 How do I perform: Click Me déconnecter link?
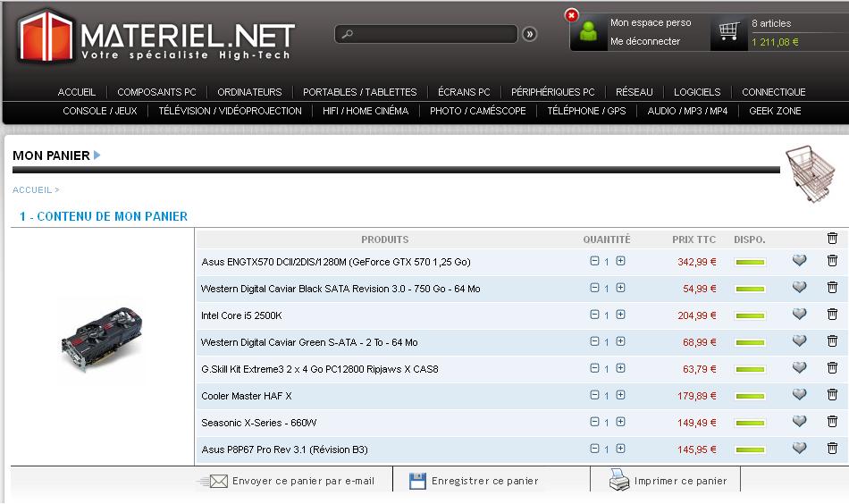[x=644, y=41]
